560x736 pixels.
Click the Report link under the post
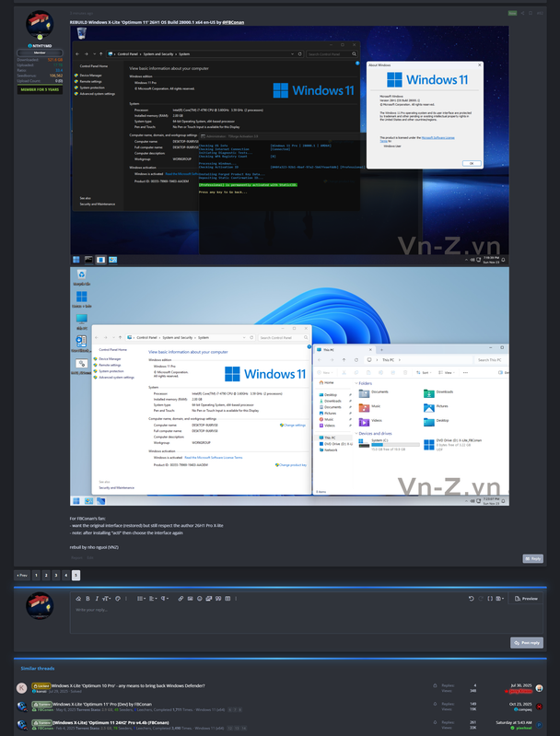(76, 557)
